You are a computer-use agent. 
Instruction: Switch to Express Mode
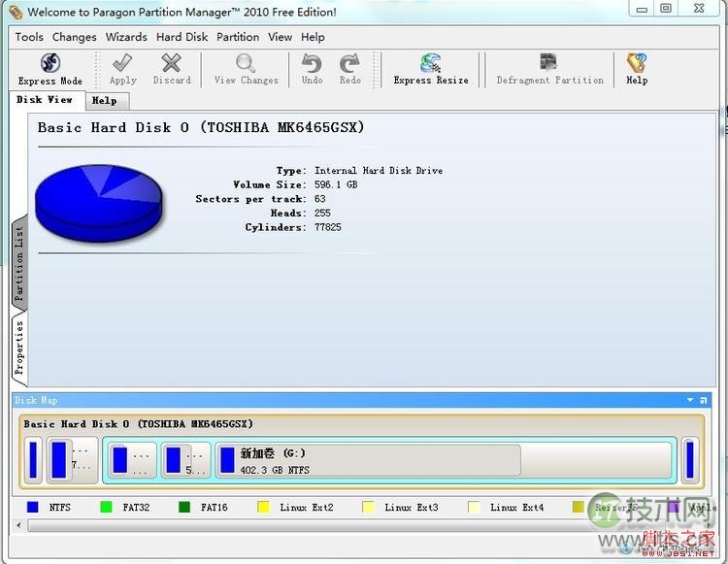pyautogui.click(x=50, y=69)
